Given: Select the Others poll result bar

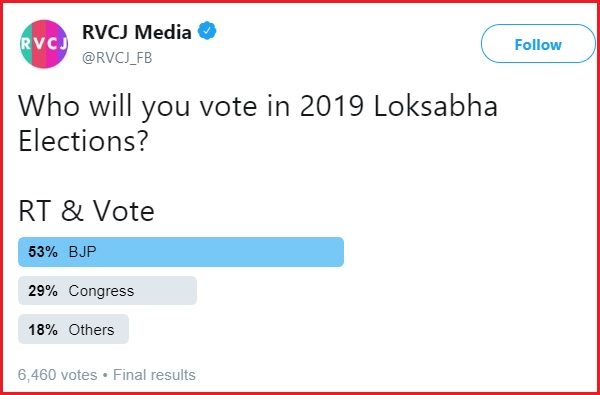Looking at the screenshot, I should (73, 329).
